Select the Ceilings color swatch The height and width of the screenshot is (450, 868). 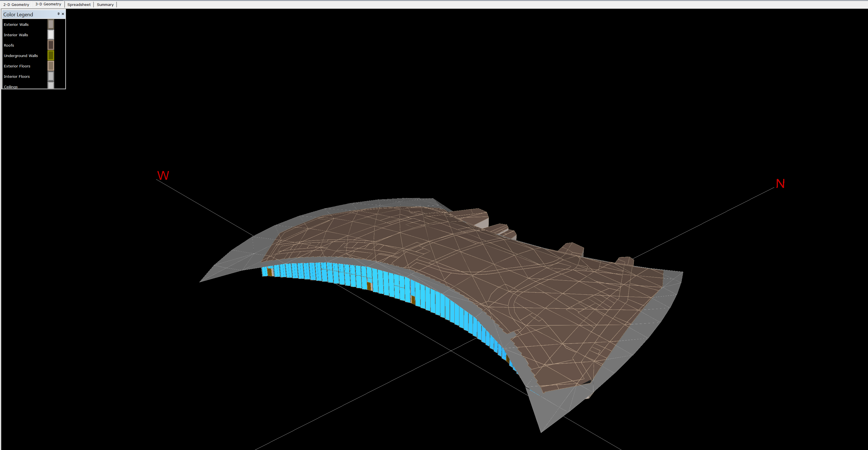[x=51, y=85]
